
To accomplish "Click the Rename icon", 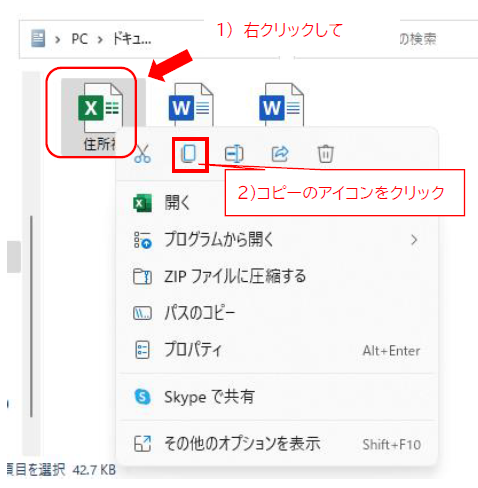I will click(234, 154).
